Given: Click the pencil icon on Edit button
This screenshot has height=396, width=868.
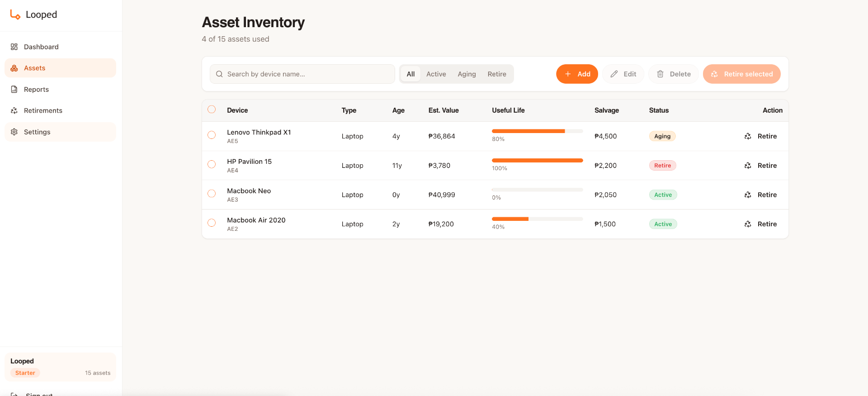Looking at the screenshot, I should pos(614,74).
